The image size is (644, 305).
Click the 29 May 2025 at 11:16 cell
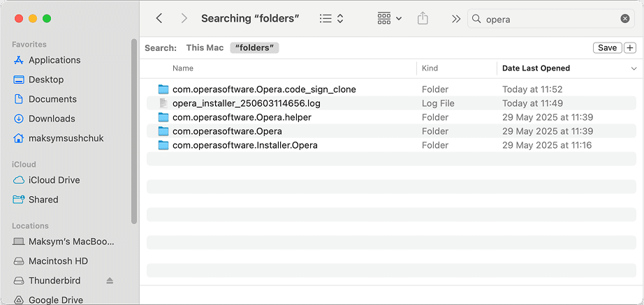(547, 145)
